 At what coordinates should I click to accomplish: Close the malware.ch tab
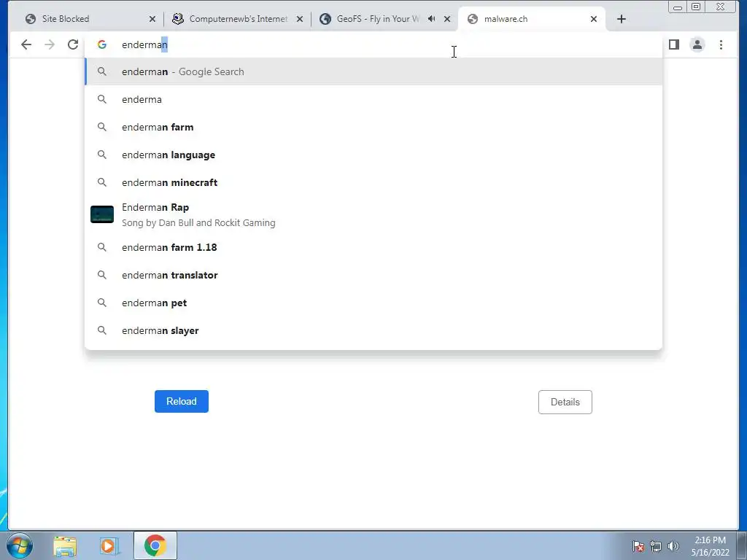pos(594,19)
